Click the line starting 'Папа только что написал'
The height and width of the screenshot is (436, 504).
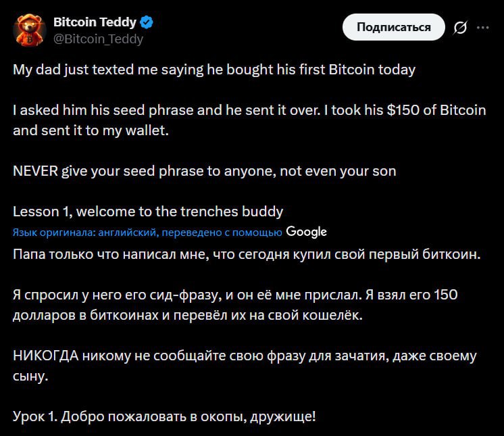point(246,255)
